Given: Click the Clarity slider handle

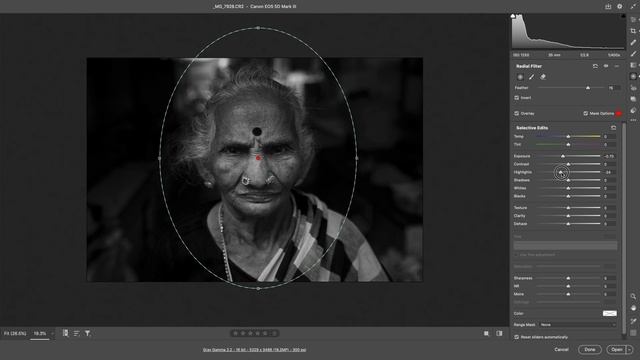Looking at the screenshot, I should (568, 216).
